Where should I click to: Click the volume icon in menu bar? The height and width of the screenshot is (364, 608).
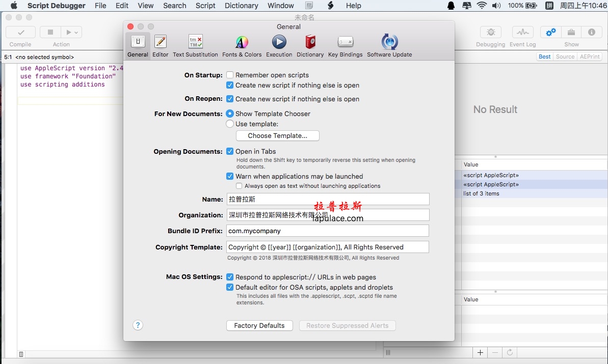coord(496,6)
